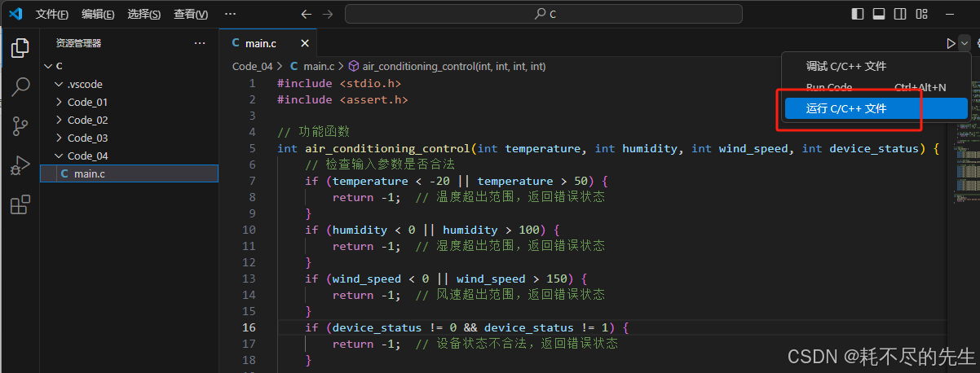
Task: Toggle the primary side bar layout icon
Action: pyautogui.click(x=857, y=14)
